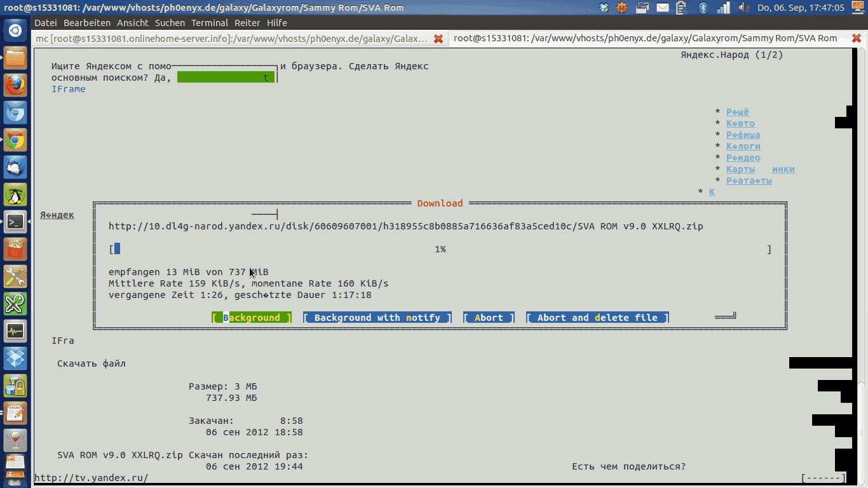Viewport: 868px width, 488px height.
Task: Launch Google Chrome from the launcher
Action: (15, 140)
